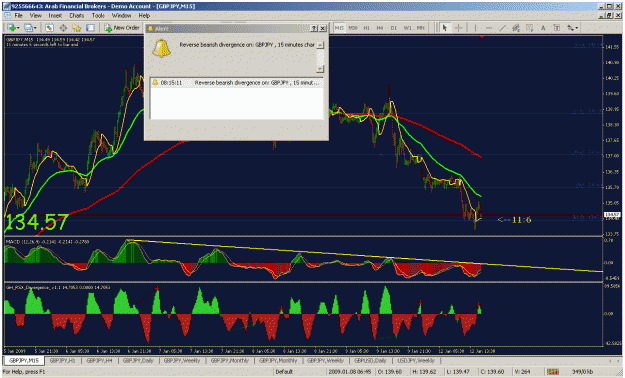Click the H: 139.62 status bar value
625x378 pixels.
425,372
